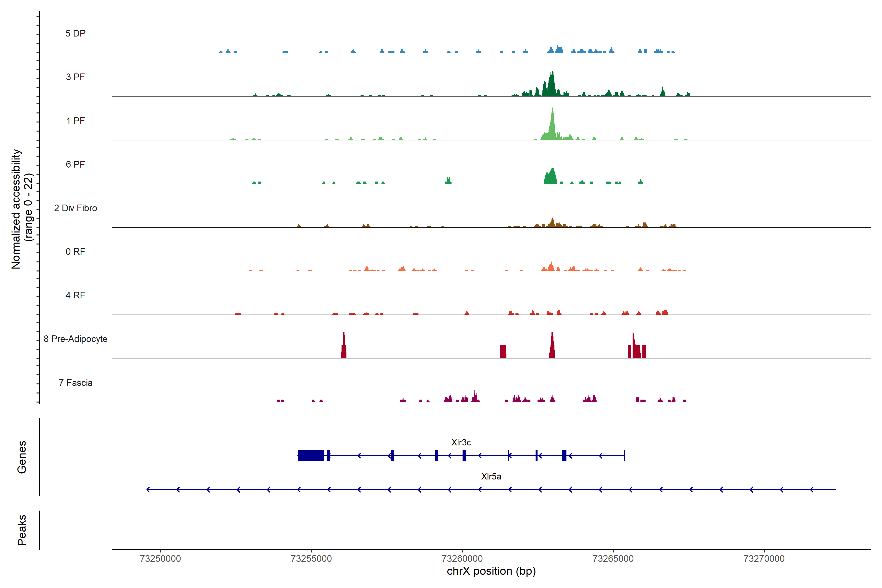Click the 1 PF track label
Screen dimensions: 882x588
pyautogui.click(x=75, y=121)
